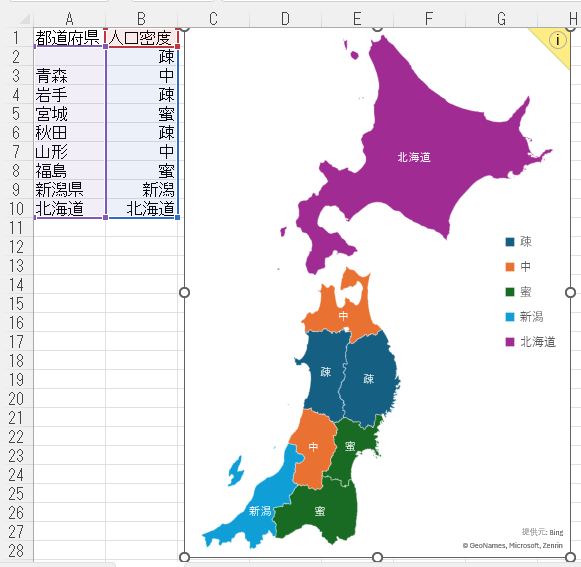The width and height of the screenshot is (581, 567).
Task: Click chart bottom-left corner handle
Action: pyautogui.click(x=184, y=557)
